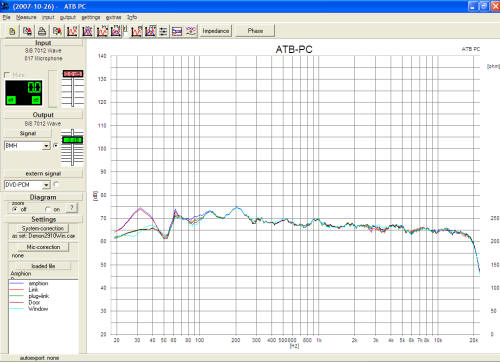Maximize the ATB PC window

pyautogui.click(x=484, y=6)
